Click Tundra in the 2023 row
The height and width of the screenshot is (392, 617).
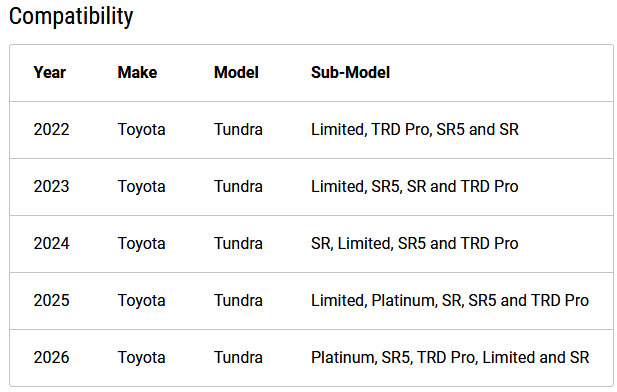tap(238, 187)
